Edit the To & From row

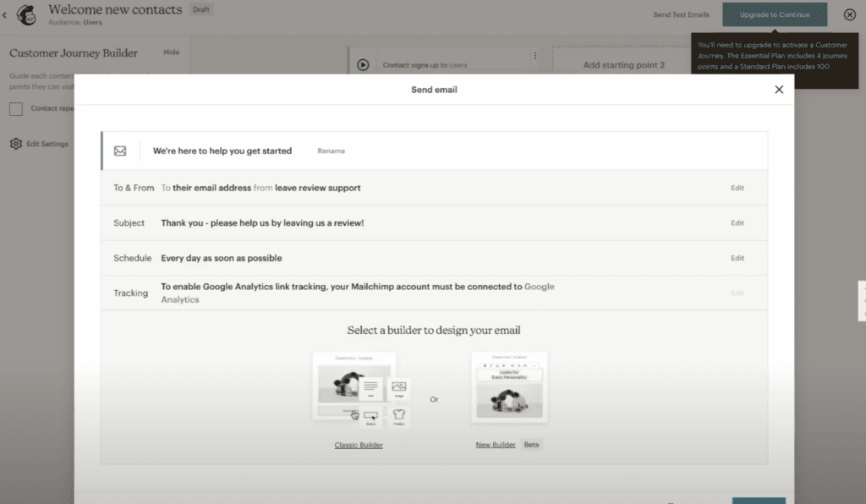tap(737, 188)
